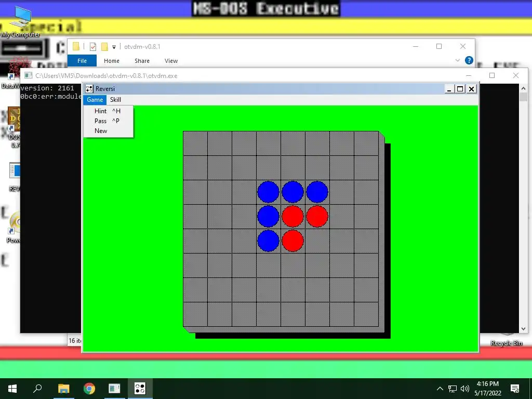
Task: Close the otvdm-v0.8.1 Explorer window
Action: click(463, 46)
